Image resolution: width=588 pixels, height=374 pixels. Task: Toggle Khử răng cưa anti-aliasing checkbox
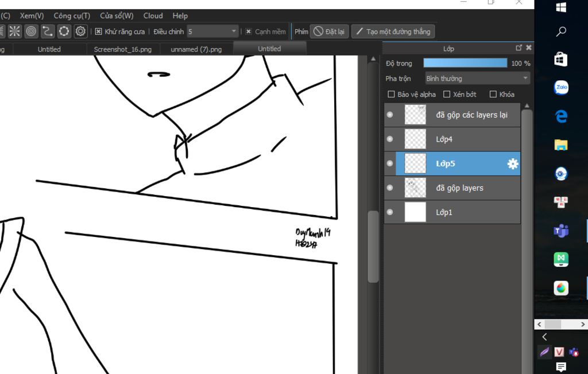tap(98, 32)
